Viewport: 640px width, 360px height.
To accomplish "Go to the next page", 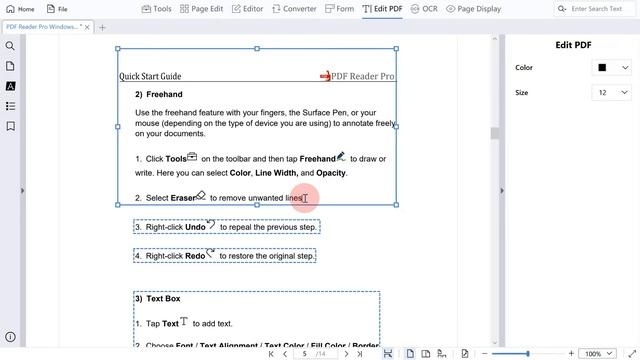I will [x=346, y=354].
